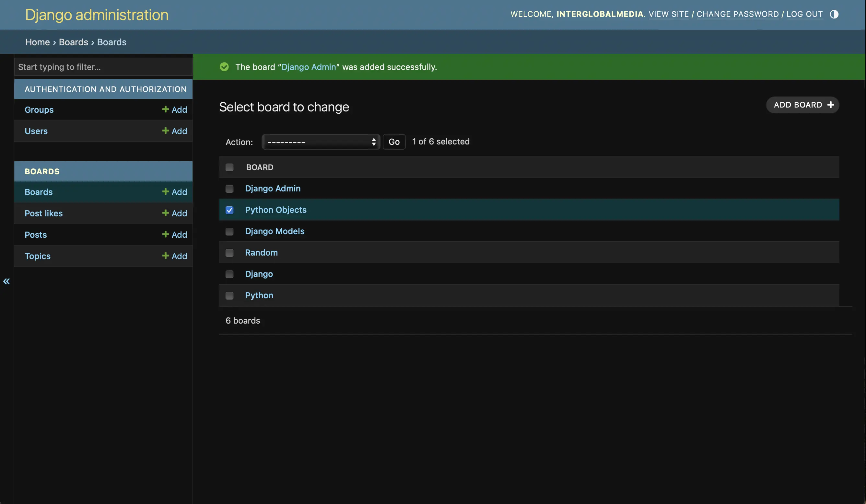Click the plus icon on Add Board
The image size is (866, 504).
click(x=831, y=105)
